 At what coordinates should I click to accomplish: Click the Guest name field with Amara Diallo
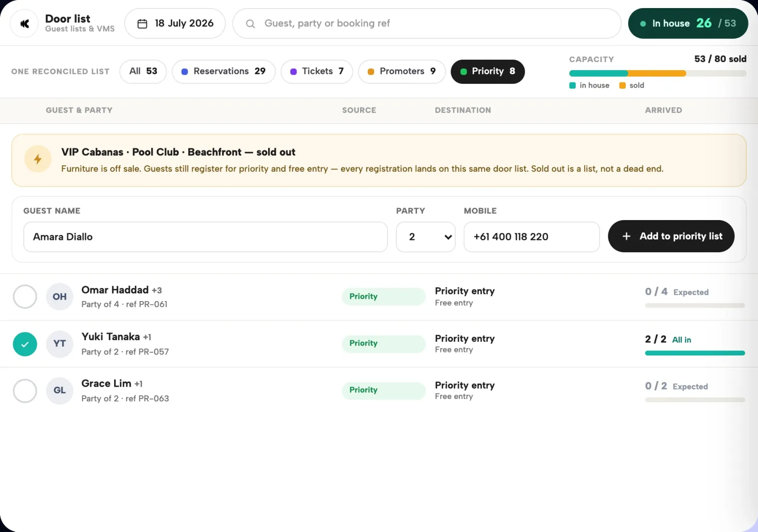click(x=206, y=237)
